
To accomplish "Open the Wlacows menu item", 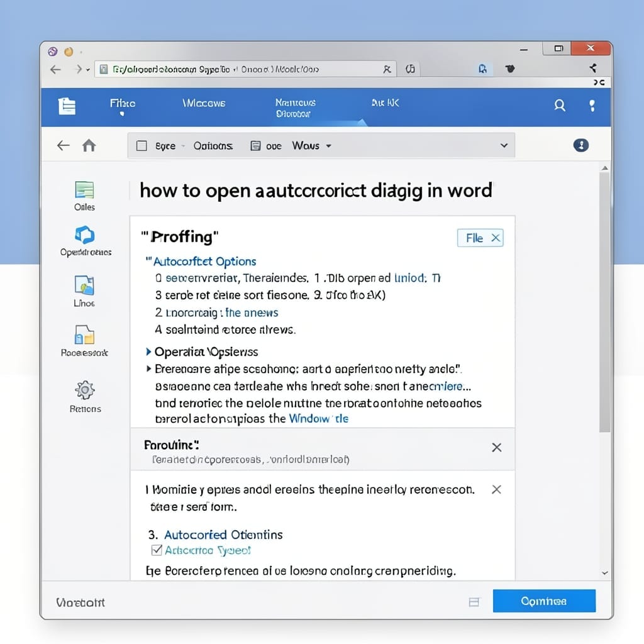I will [204, 103].
